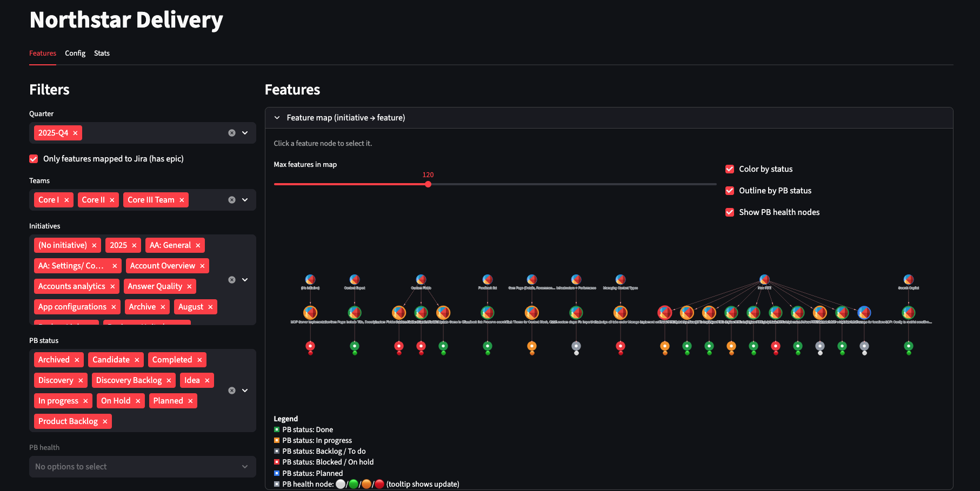
Task: Open the Quarter filter dropdown
Action: (245, 132)
